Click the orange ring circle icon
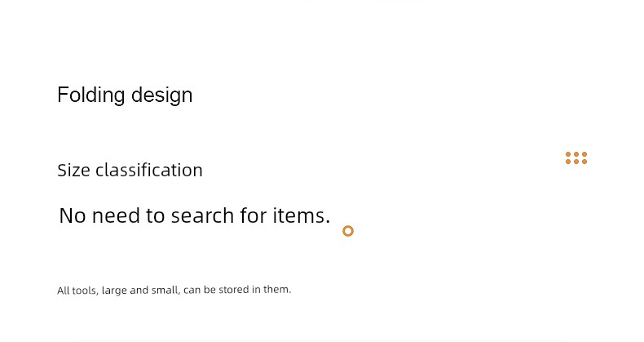Image resolution: width=644 pixels, height=342 pixels. [348, 231]
